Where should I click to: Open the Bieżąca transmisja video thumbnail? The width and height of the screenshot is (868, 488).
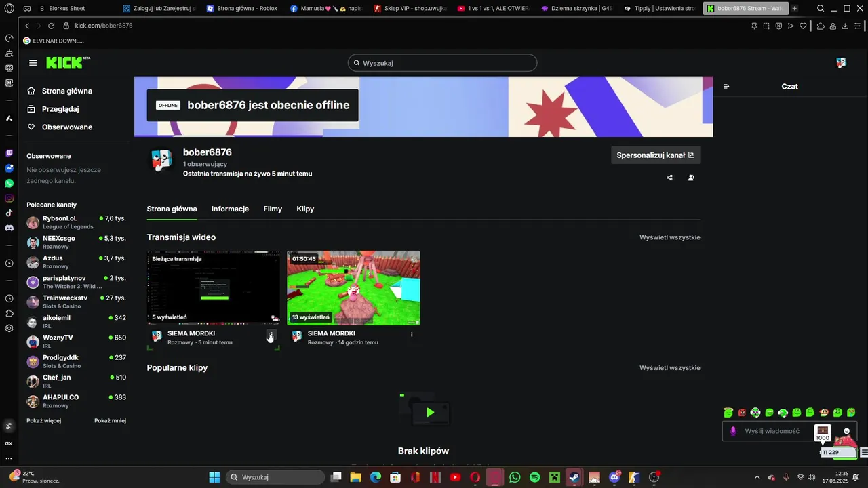(214, 288)
